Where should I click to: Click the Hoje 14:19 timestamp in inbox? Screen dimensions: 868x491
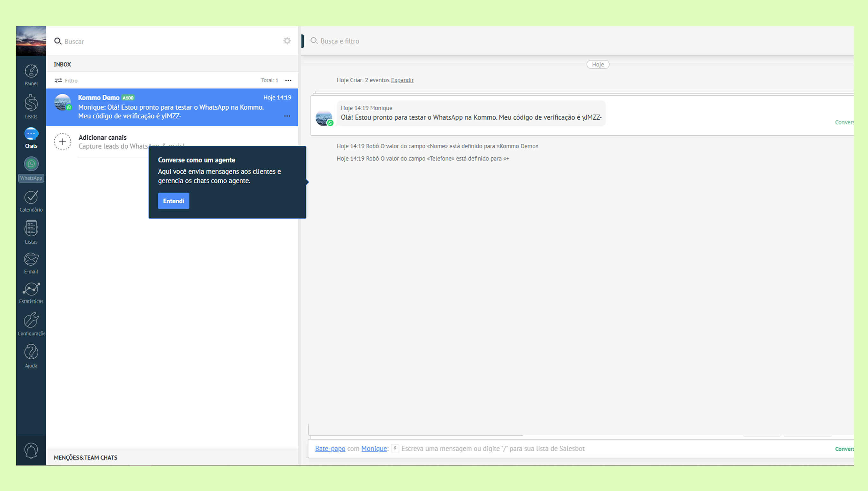tap(277, 98)
